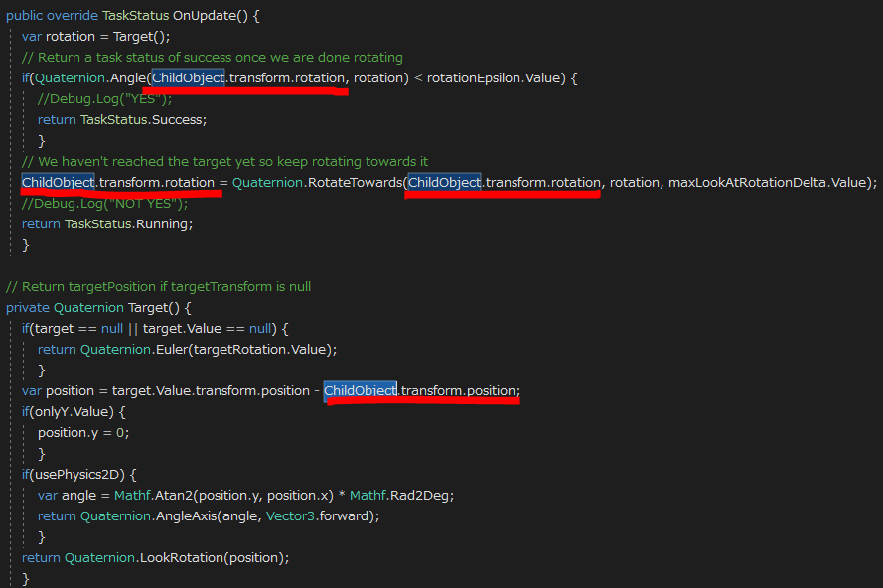Click the commented Debug.Log("YES") line

(104, 99)
